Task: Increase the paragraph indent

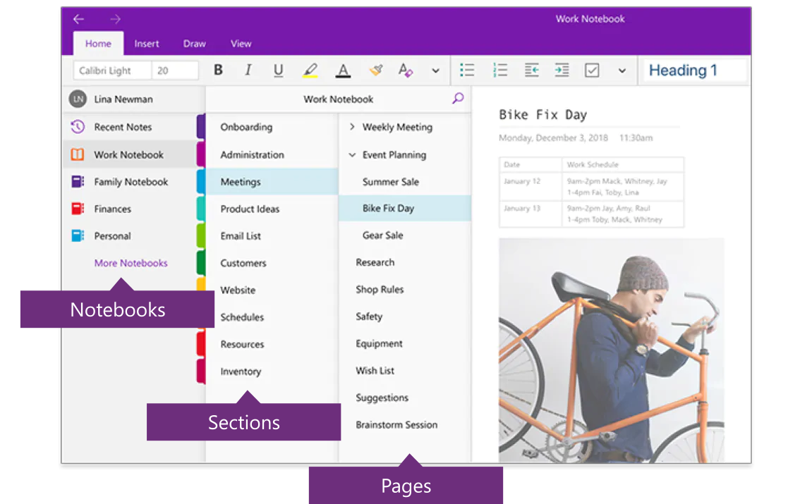Action: (562, 70)
